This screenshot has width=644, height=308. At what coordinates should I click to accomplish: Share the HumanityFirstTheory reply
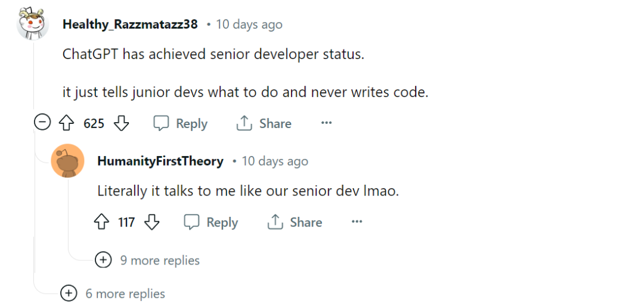295,223
